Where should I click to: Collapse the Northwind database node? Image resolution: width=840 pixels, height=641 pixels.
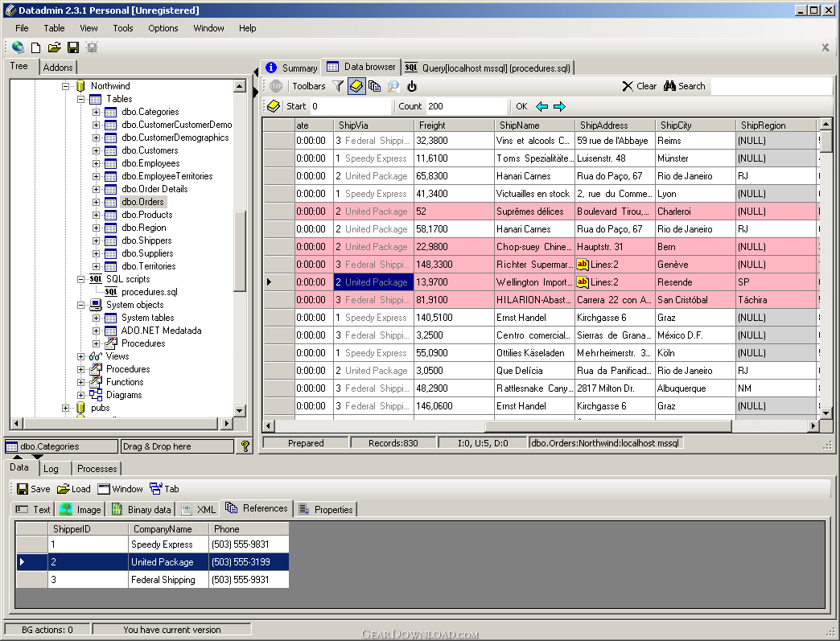point(65,86)
